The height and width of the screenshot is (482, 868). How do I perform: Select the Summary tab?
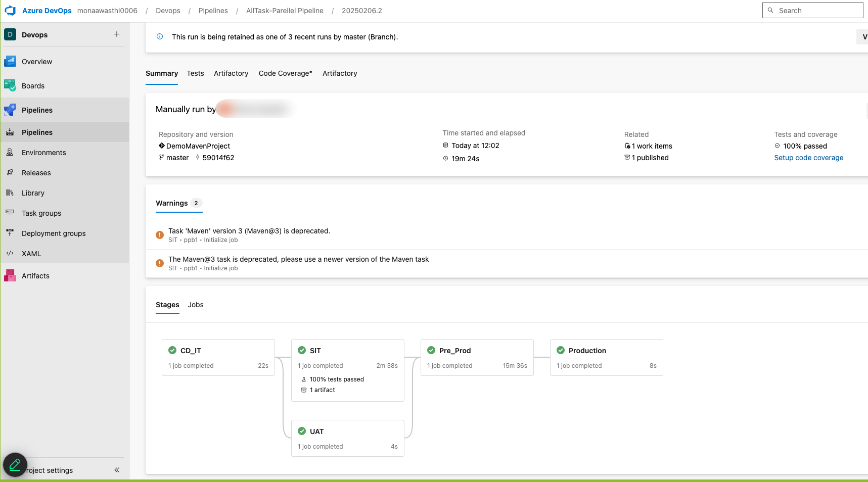click(x=162, y=73)
